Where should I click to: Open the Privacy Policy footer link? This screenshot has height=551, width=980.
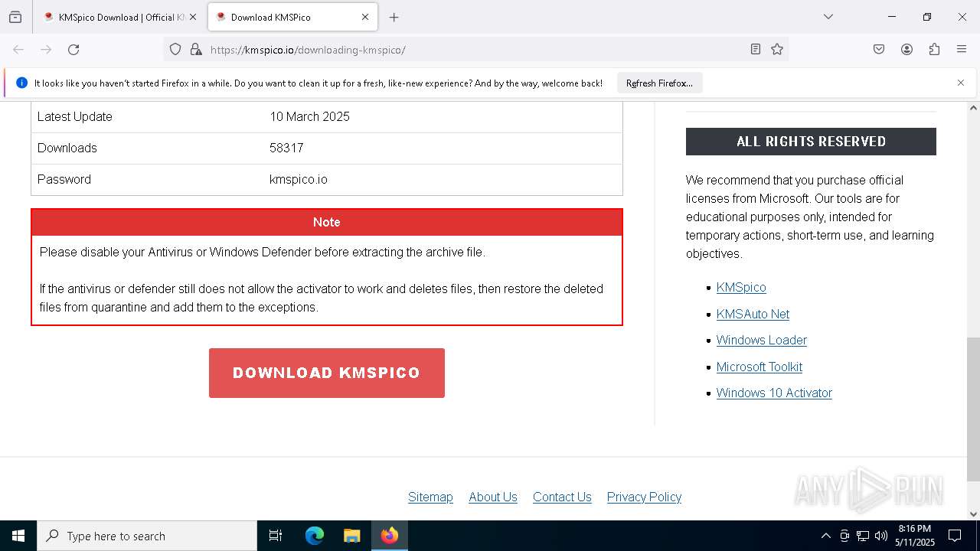[644, 497]
